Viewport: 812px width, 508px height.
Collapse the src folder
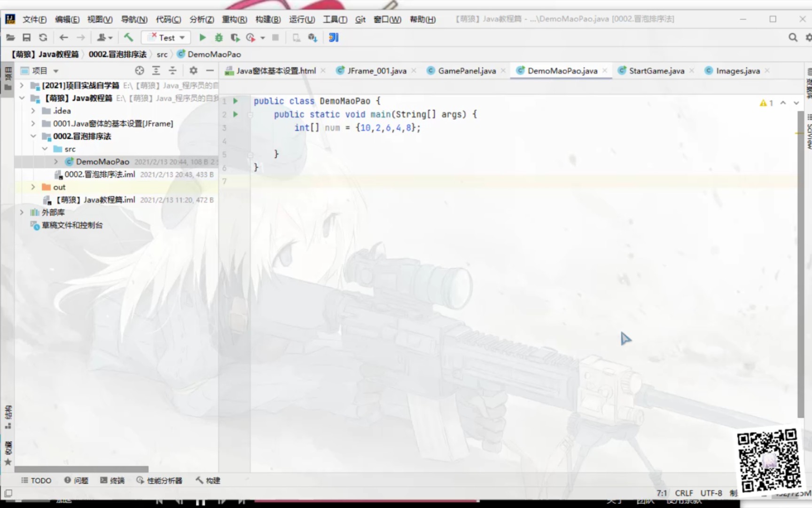pyautogui.click(x=45, y=149)
